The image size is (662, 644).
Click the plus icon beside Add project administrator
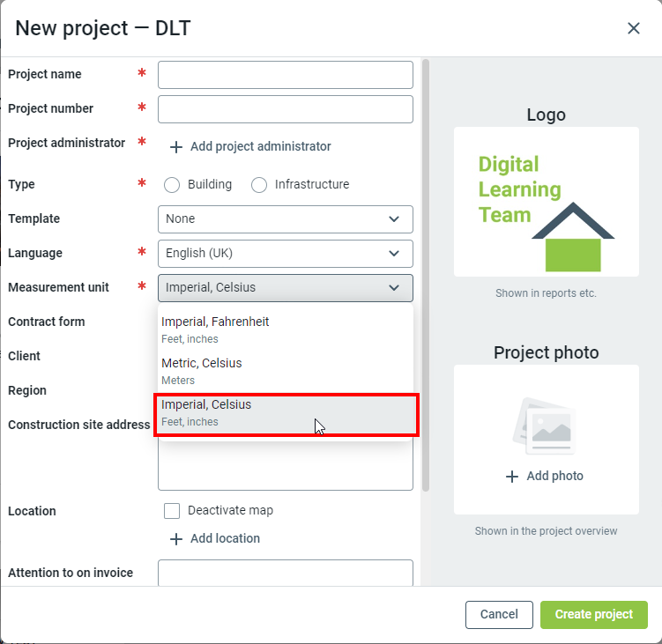(x=176, y=147)
